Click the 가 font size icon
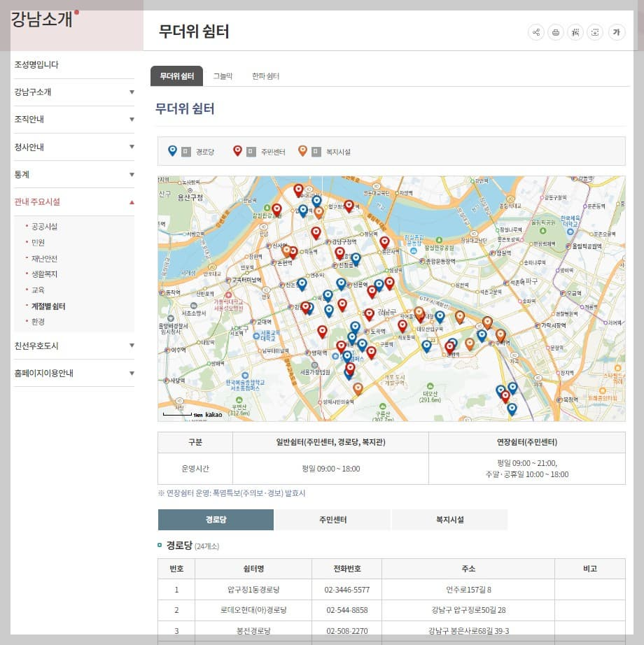 (617, 31)
